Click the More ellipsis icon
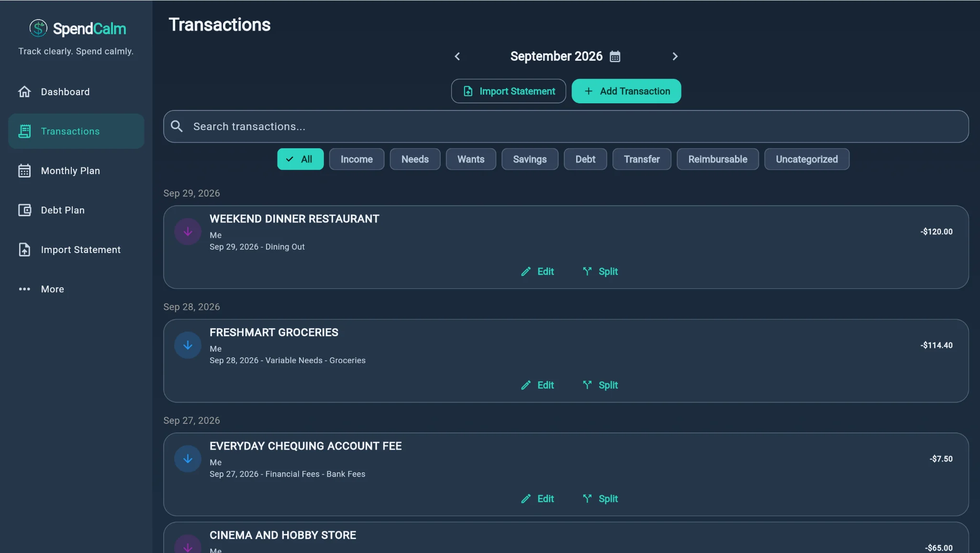The width and height of the screenshot is (980, 553). tap(24, 289)
